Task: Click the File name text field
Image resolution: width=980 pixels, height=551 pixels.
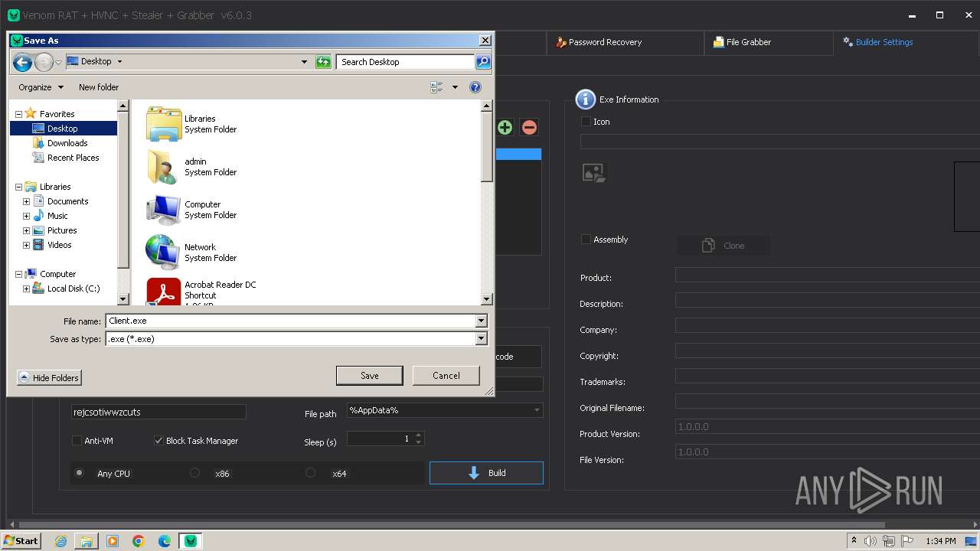Action: point(291,321)
